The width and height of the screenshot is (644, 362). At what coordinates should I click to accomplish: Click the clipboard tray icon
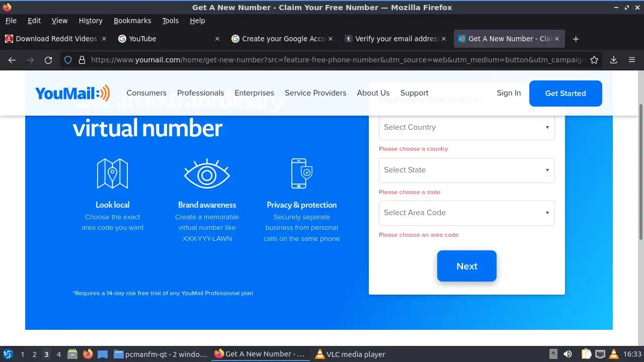[586, 354]
